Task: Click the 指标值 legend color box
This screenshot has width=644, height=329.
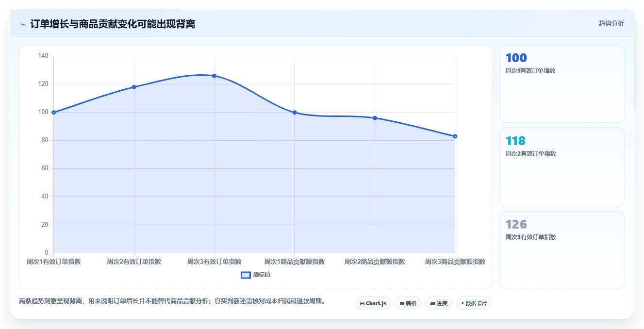Action: pos(246,275)
